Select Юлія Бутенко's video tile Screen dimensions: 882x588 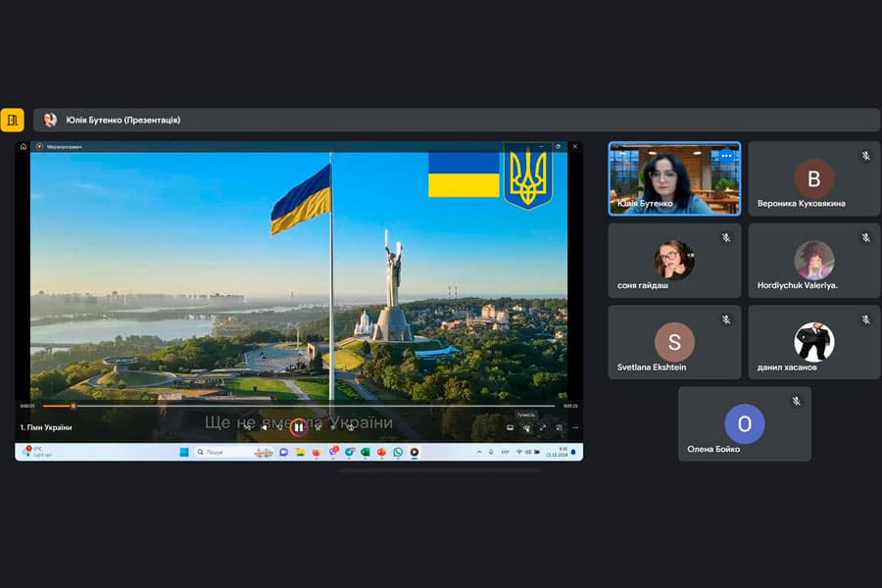pyautogui.click(x=674, y=178)
